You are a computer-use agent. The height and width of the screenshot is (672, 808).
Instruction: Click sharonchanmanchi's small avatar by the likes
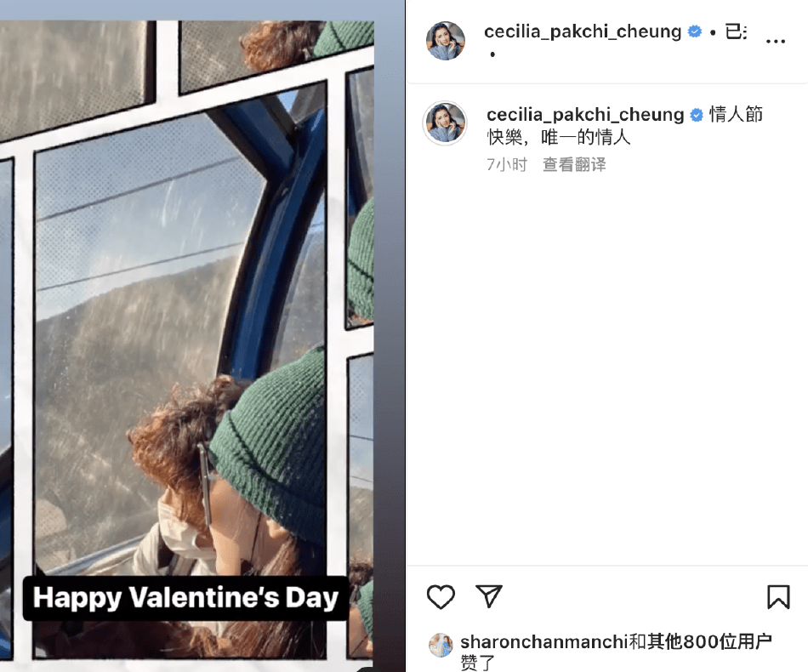coord(441,644)
